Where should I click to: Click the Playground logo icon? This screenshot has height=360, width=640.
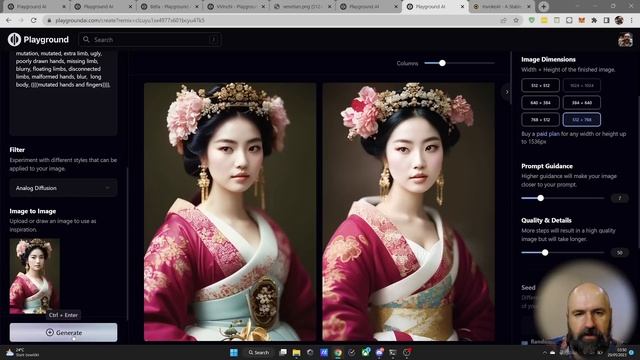pyautogui.click(x=14, y=40)
